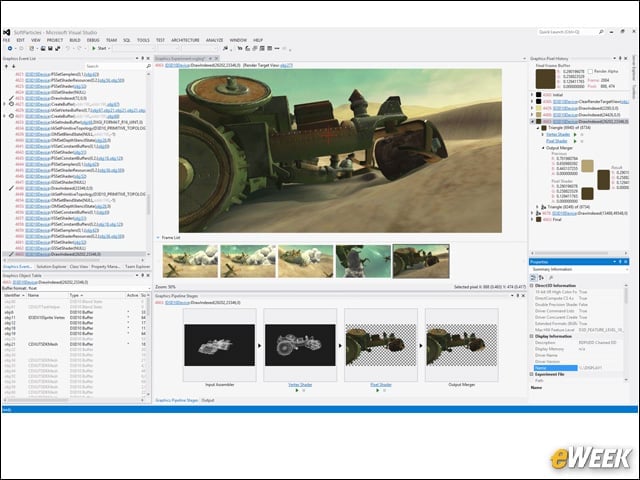Click the Quick Launch search icon

click(601, 32)
